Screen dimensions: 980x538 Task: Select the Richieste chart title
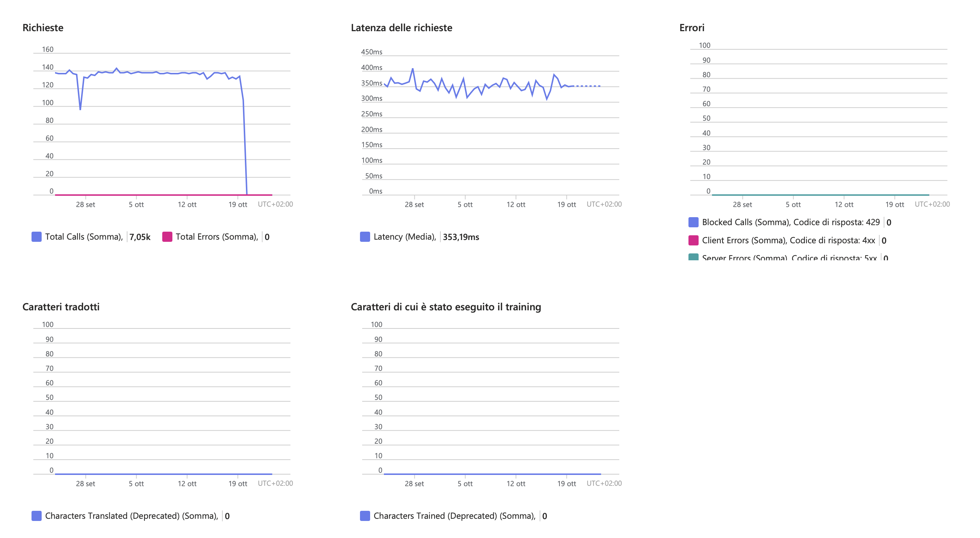click(x=43, y=28)
